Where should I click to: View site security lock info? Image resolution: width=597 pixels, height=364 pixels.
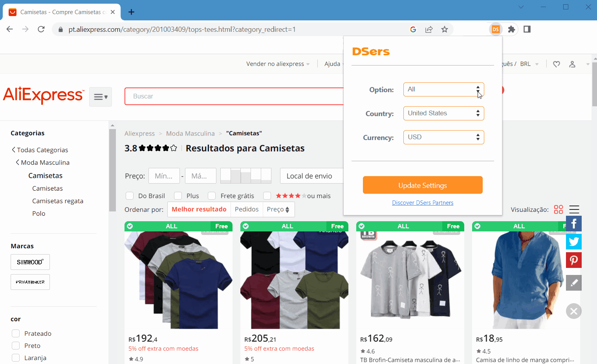coord(60,29)
